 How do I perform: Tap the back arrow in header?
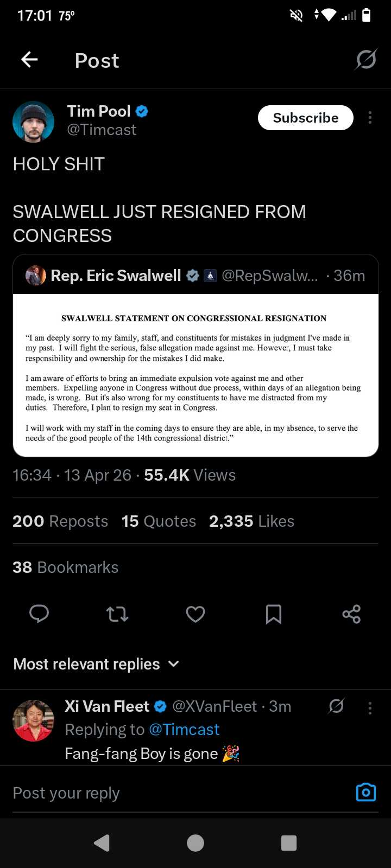point(29,60)
